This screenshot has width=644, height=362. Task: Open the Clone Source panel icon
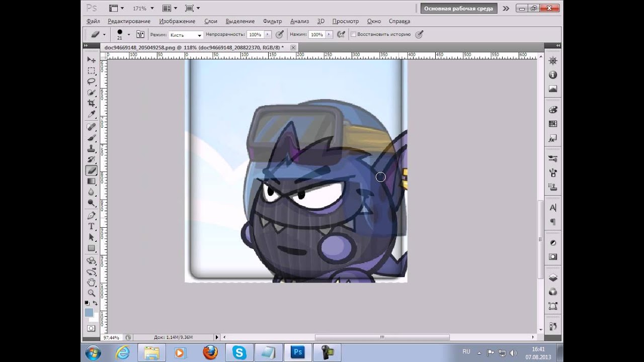pyautogui.click(x=553, y=187)
